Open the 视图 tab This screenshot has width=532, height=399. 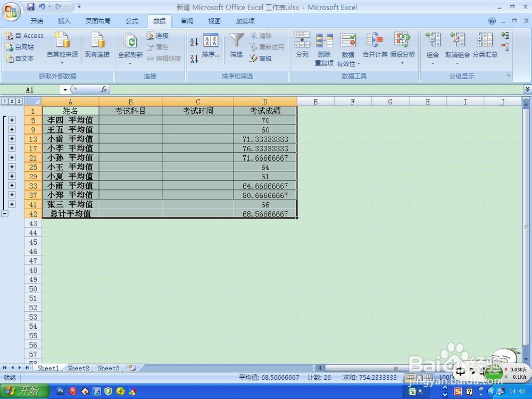[214, 21]
